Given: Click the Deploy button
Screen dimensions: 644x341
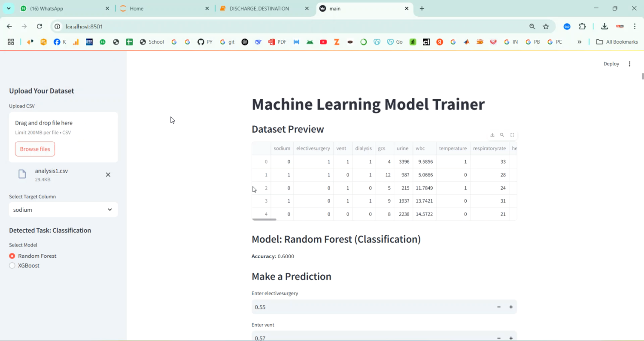Looking at the screenshot, I should click(x=611, y=64).
